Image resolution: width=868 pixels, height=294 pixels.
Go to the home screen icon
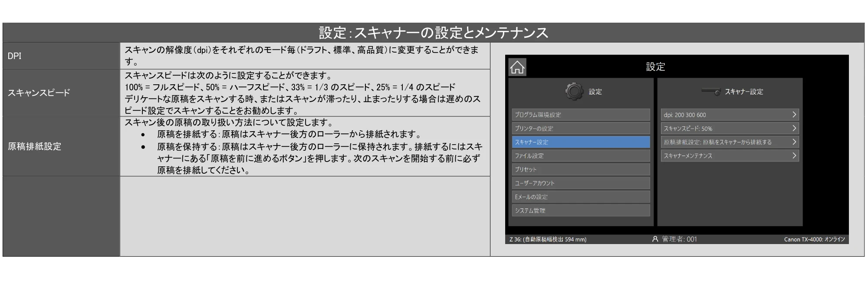(517, 67)
